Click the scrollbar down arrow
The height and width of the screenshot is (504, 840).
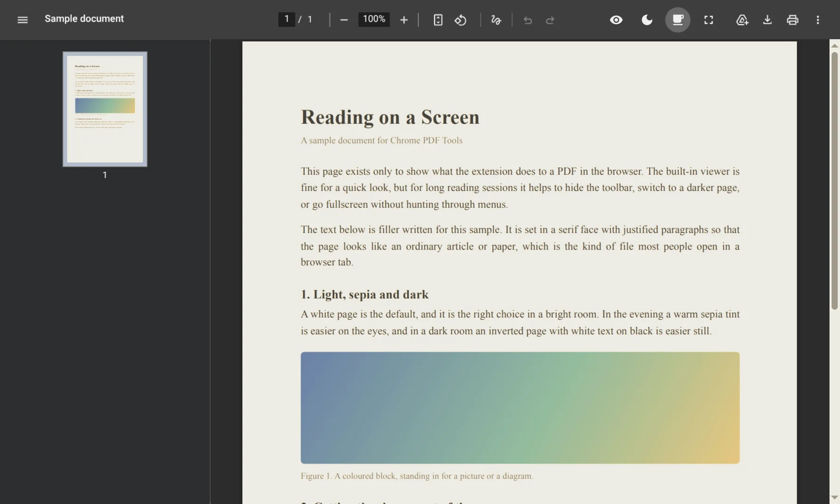pyautogui.click(x=834, y=497)
